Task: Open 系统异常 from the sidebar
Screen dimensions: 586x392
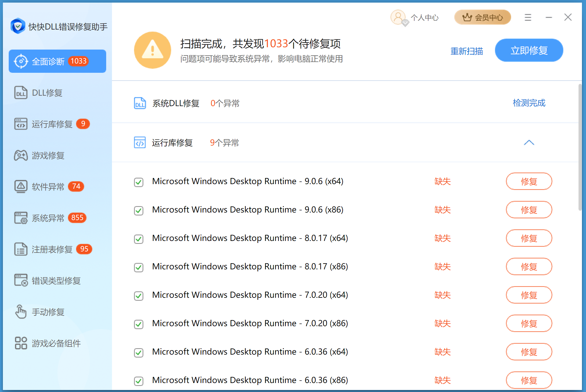Action: coord(21,218)
